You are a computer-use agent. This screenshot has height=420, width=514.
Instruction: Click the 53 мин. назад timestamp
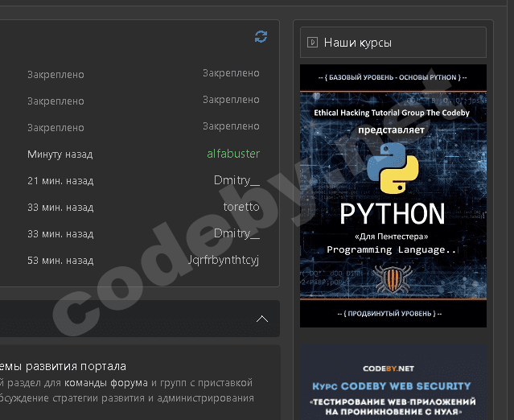60,261
